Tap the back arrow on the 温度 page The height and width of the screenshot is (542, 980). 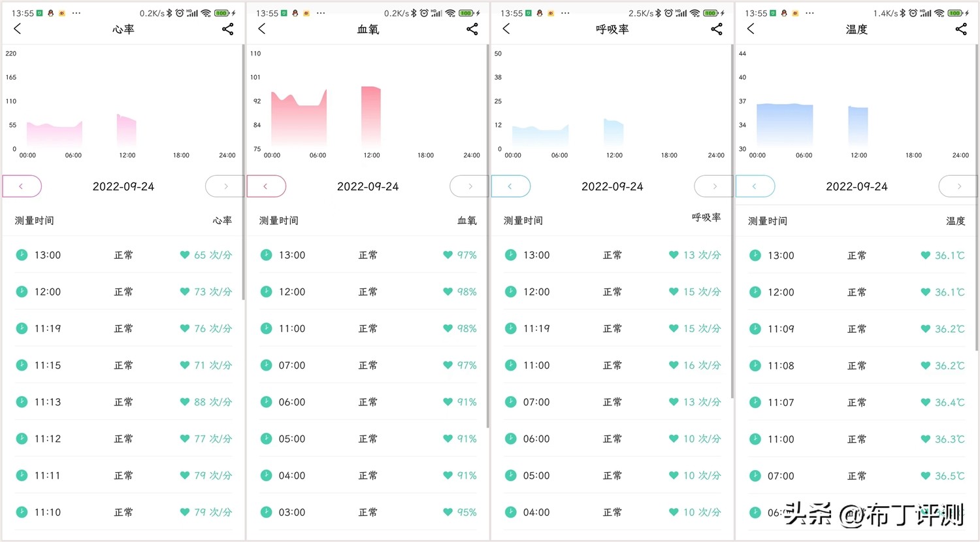coord(750,29)
